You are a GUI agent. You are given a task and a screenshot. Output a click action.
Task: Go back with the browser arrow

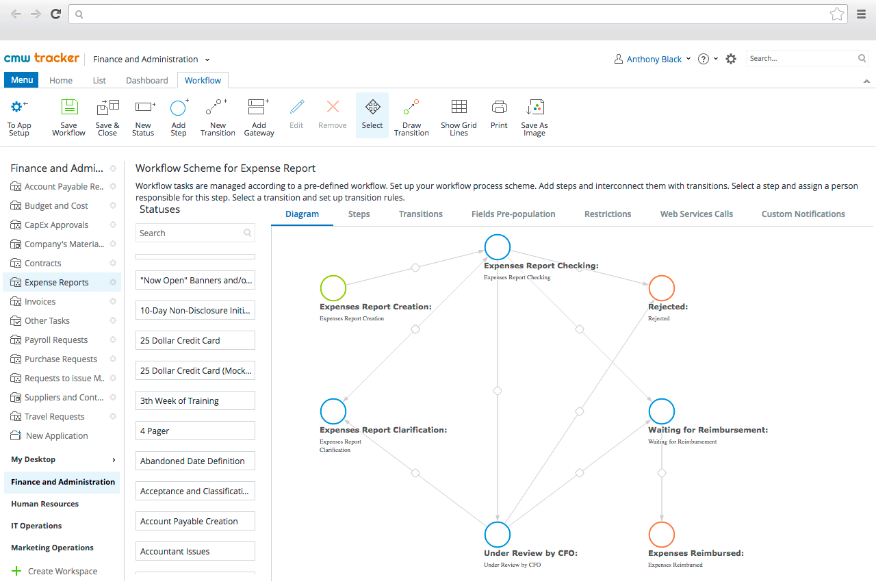click(x=15, y=14)
